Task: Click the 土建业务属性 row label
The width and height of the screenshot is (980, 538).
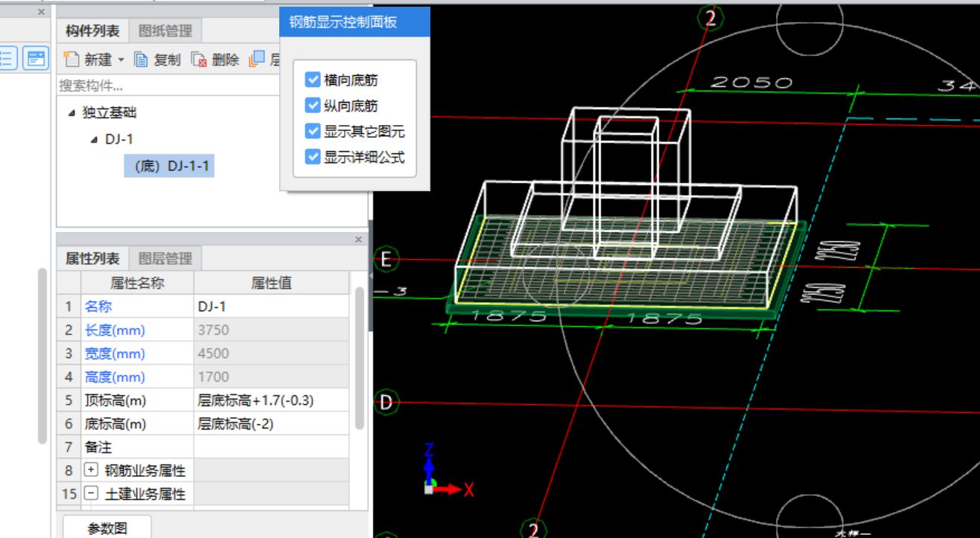Action: click(x=145, y=494)
